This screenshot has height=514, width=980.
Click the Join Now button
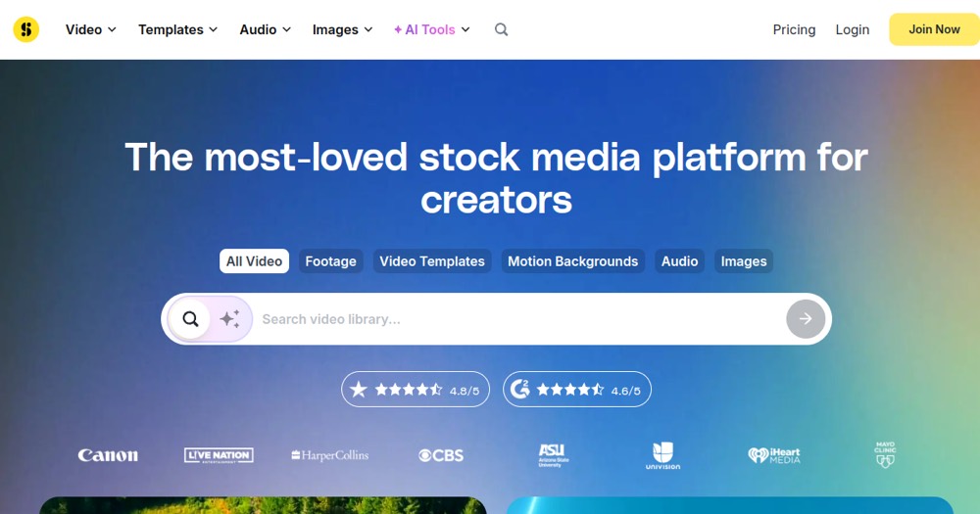934,29
